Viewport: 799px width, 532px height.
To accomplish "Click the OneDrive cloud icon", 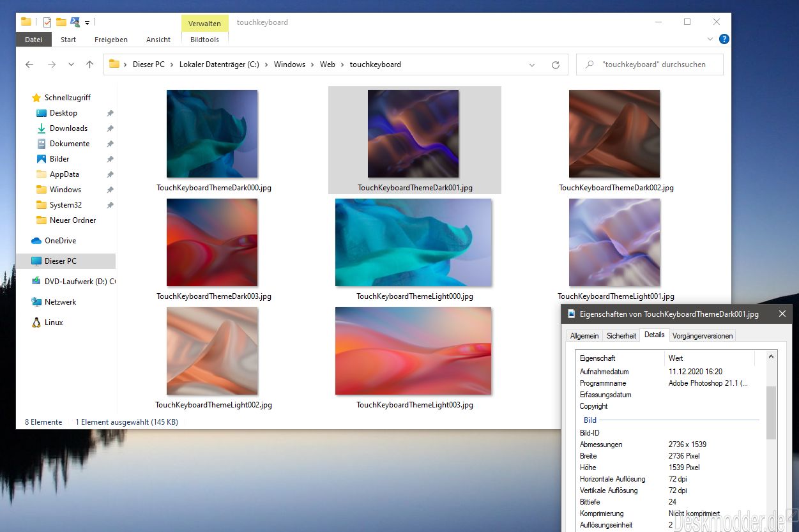I will 36,241.
